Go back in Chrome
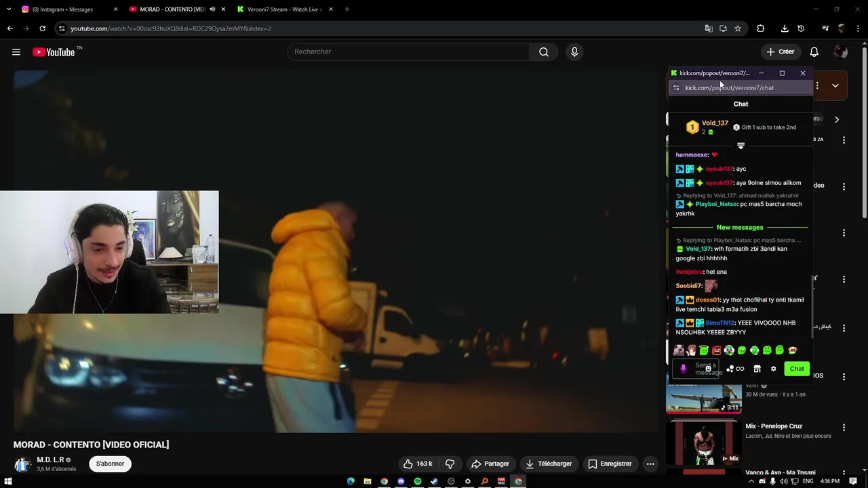This screenshot has width=868, height=488. pyautogui.click(x=9, y=28)
